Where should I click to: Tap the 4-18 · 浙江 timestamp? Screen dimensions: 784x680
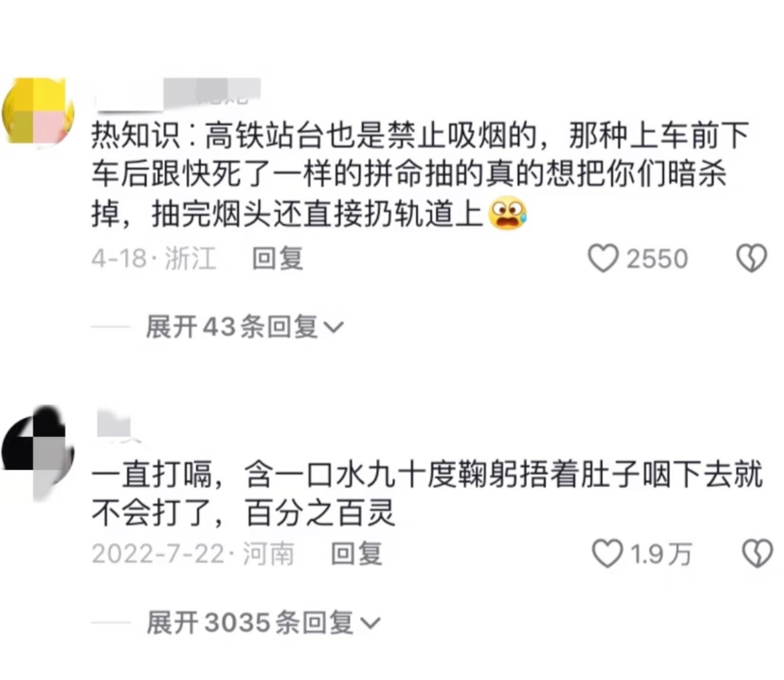[154, 258]
